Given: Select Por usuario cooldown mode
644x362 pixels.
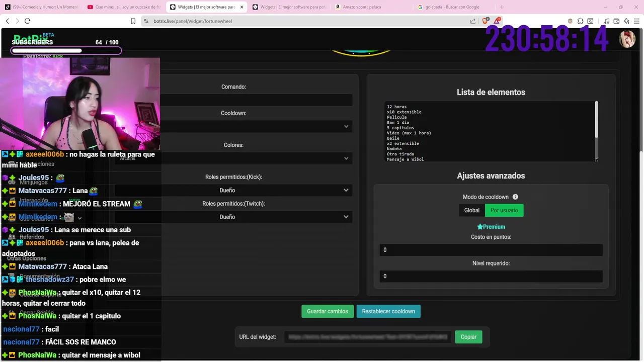Looking at the screenshot, I should click(x=504, y=210).
